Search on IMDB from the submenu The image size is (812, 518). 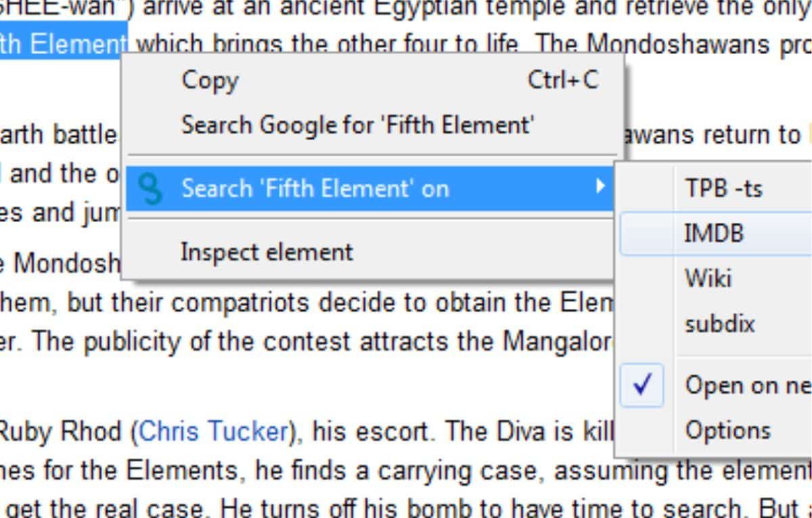point(714,234)
